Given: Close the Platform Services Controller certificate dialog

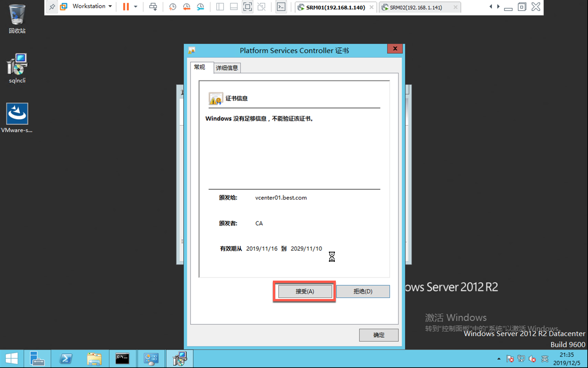Looking at the screenshot, I should [x=395, y=48].
